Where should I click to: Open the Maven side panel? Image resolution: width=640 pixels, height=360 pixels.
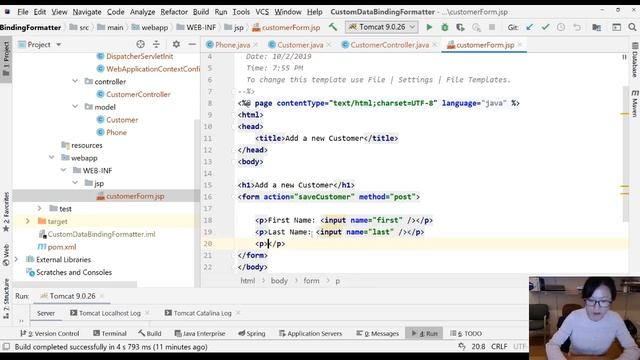635,104
